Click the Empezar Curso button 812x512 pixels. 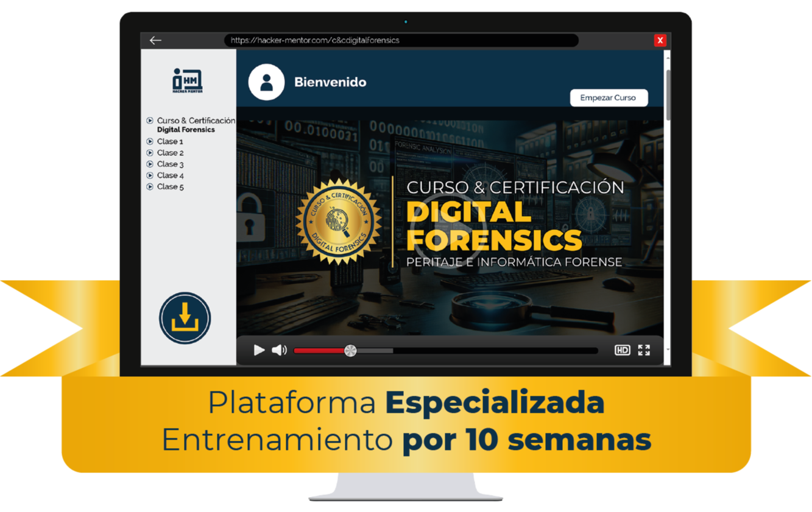(x=609, y=97)
